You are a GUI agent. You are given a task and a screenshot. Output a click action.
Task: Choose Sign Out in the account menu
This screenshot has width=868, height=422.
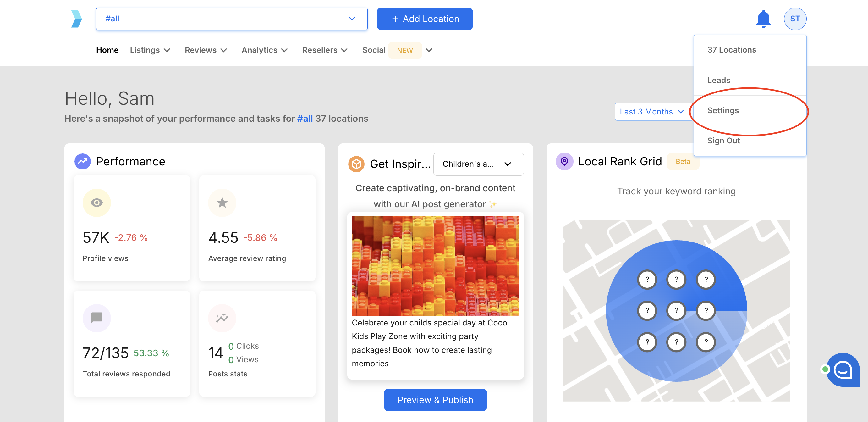tap(723, 141)
